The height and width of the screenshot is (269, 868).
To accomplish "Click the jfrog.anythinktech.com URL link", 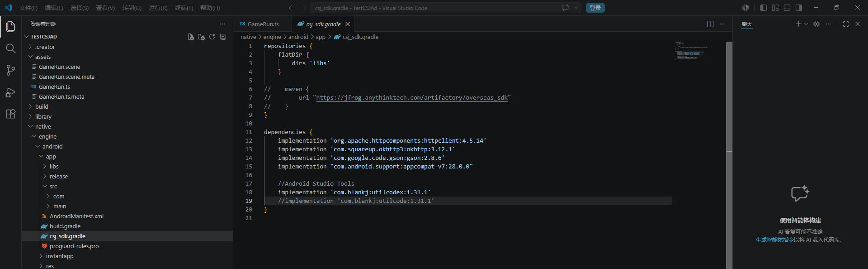I will pos(412,98).
